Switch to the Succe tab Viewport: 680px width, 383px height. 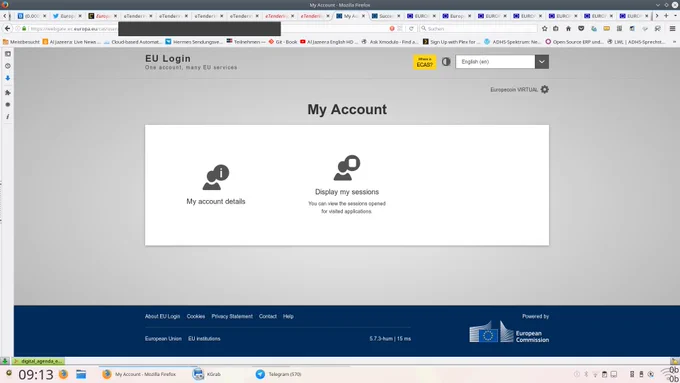386,16
